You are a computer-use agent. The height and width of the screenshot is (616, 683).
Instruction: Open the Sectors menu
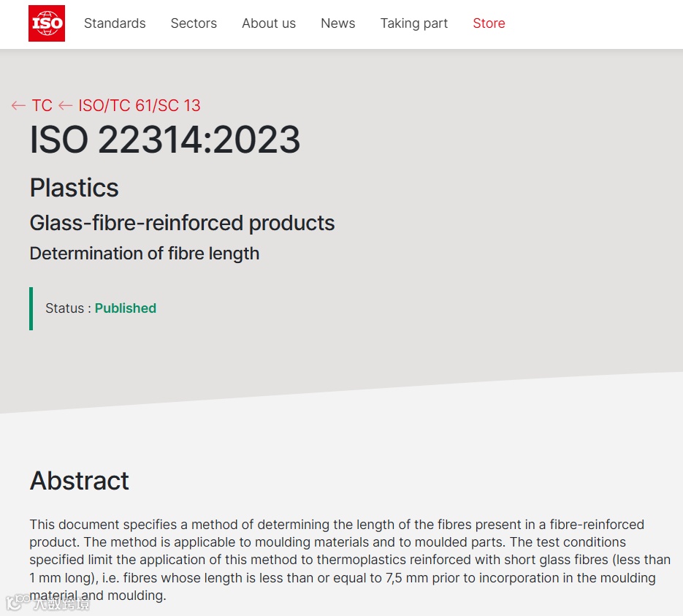pos(194,23)
